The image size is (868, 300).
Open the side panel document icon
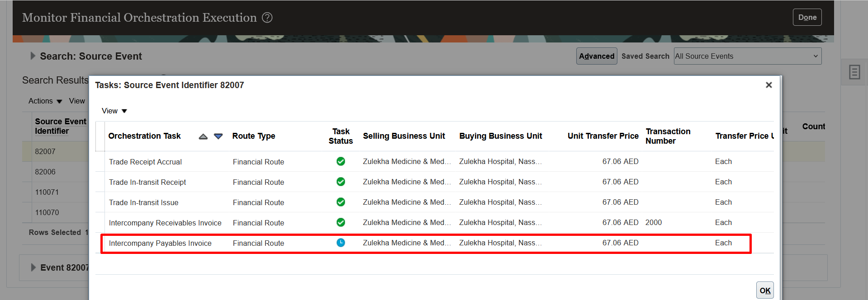point(854,72)
